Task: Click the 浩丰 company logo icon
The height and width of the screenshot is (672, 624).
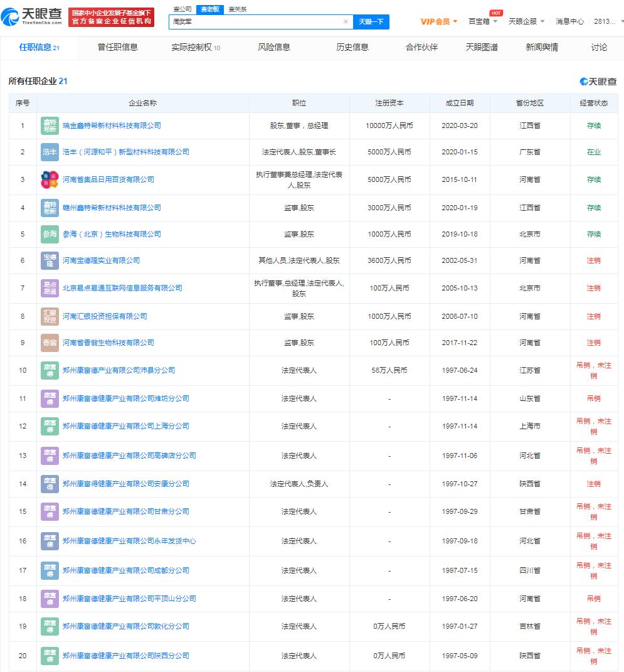Action: point(50,152)
